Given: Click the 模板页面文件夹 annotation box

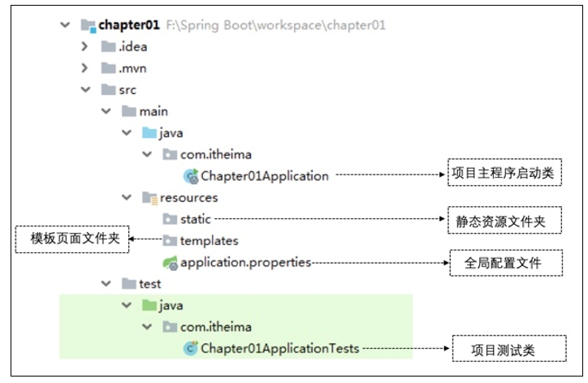Looking at the screenshot, I should (x=72, y=239).
